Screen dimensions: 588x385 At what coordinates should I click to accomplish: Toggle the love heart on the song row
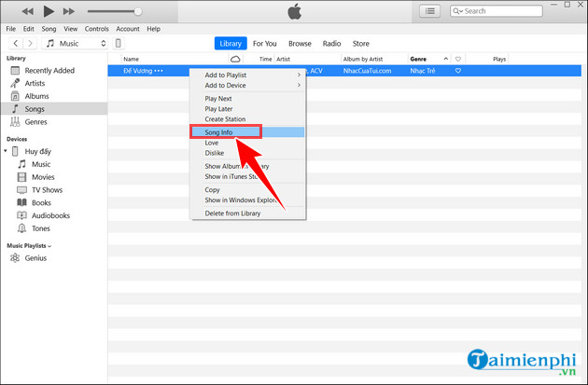(458, 71)
